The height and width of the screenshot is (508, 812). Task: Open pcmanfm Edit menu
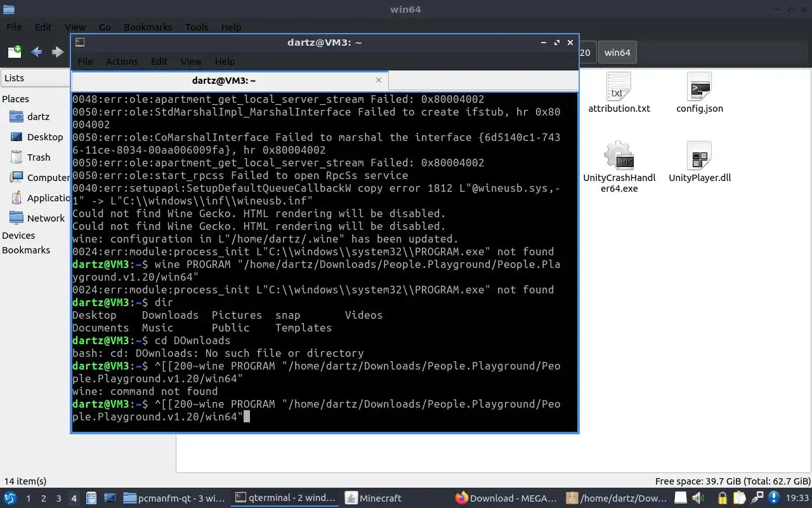[43, 27]
